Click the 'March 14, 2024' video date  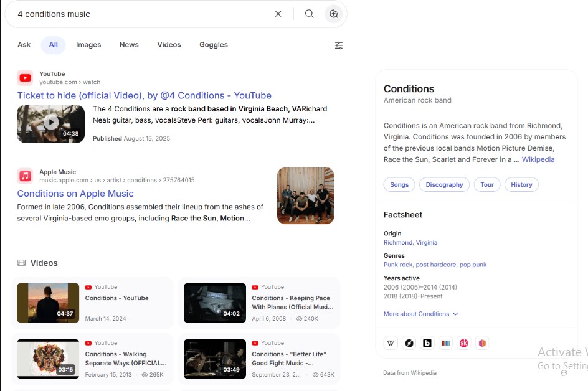[x=105, y=319]
